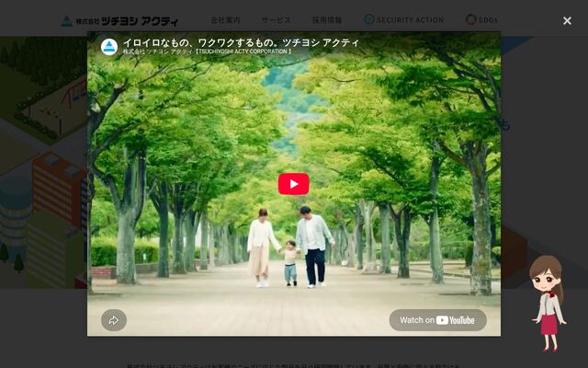Viewport: 588px width, 368px height.
Task: Close the video overlay with X
Action: (567, 20)
